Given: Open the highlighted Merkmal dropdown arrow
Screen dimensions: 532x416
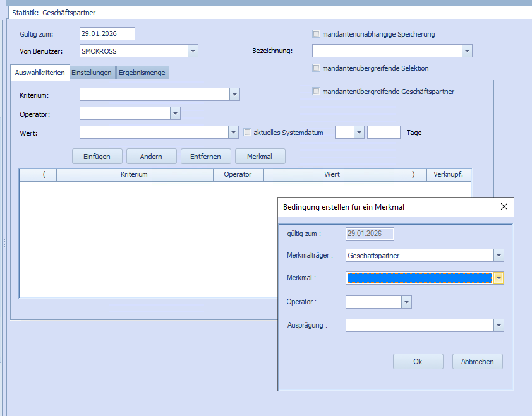Looking at the screenshot, I should click(499, 278).
